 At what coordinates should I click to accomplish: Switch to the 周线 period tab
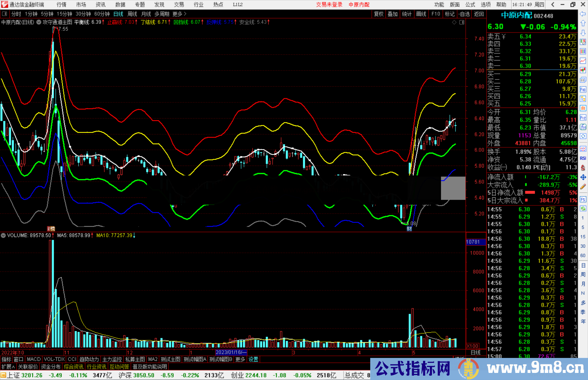click(x=132, y=14)
